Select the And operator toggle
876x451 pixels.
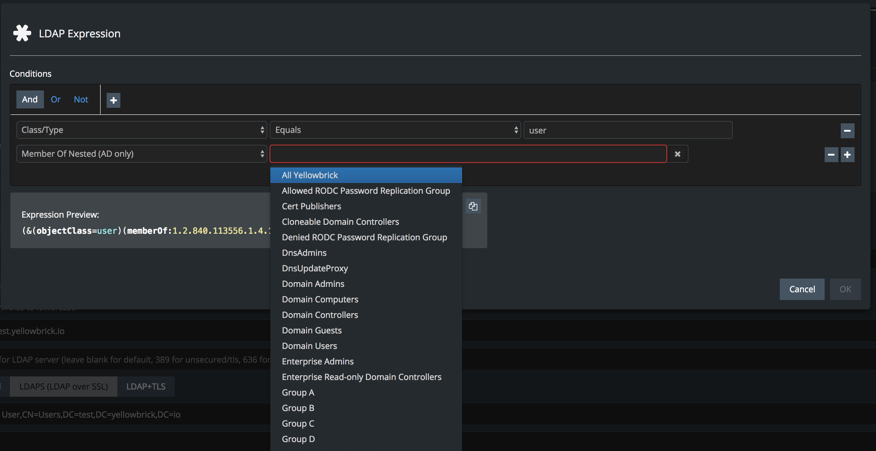pos(30,100)
